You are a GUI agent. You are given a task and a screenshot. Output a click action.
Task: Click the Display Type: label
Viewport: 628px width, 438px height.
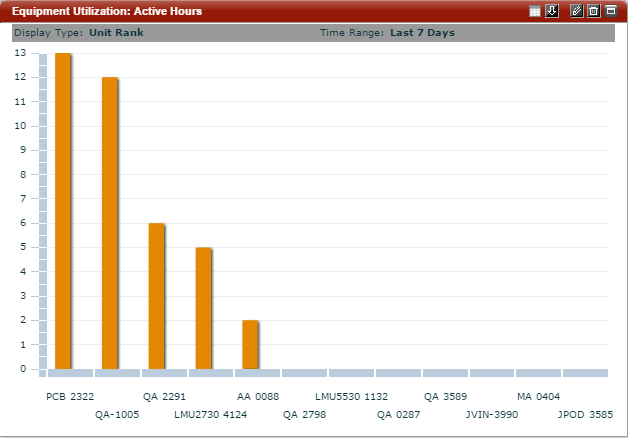(x=49, y=33)
